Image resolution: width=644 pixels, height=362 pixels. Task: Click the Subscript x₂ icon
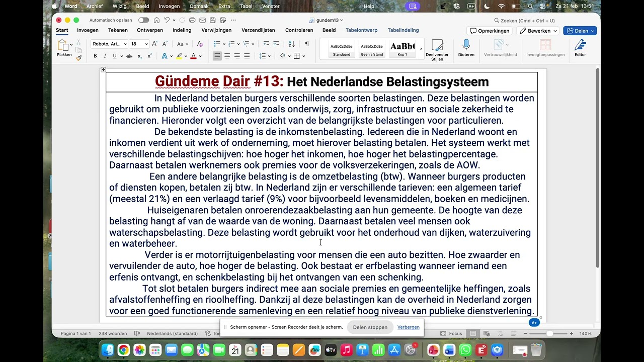(140, 56)
